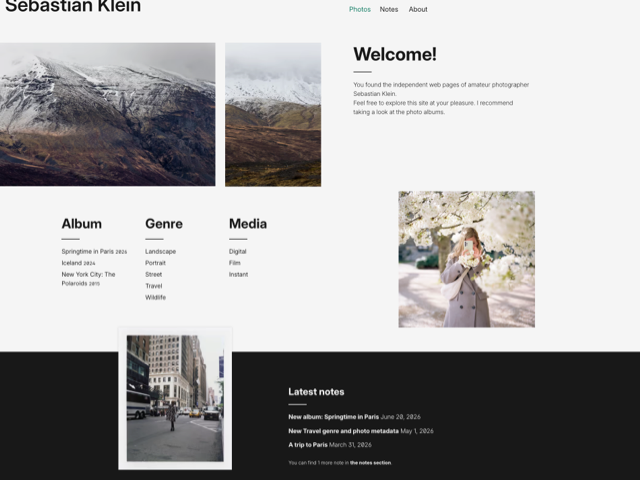Open the Springtime in Paris album

94,251
